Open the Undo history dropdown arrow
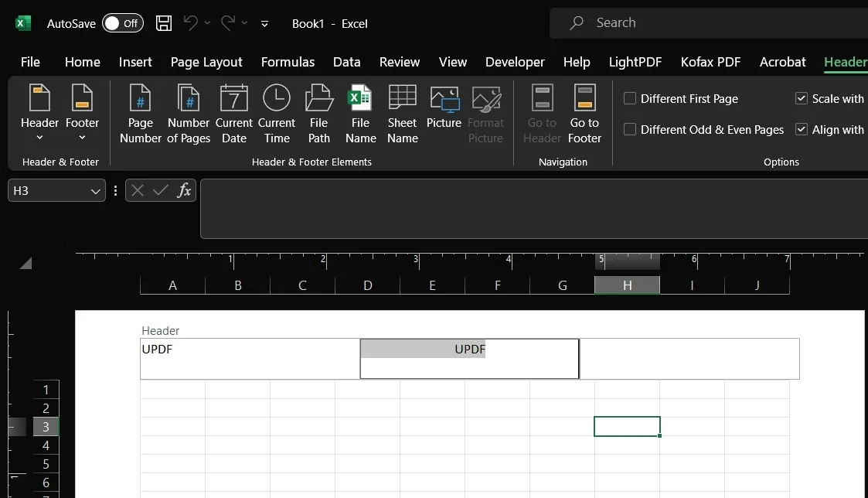 [208, 23]
